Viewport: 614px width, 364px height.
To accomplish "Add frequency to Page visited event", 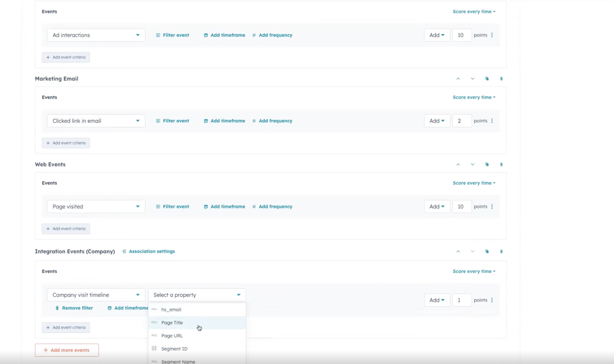I will click(272, 206).
